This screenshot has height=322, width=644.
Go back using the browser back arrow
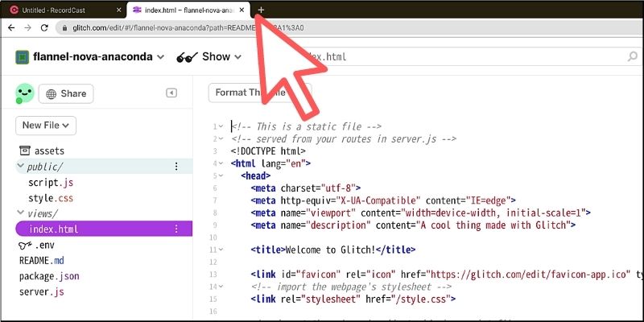[11, 28]
